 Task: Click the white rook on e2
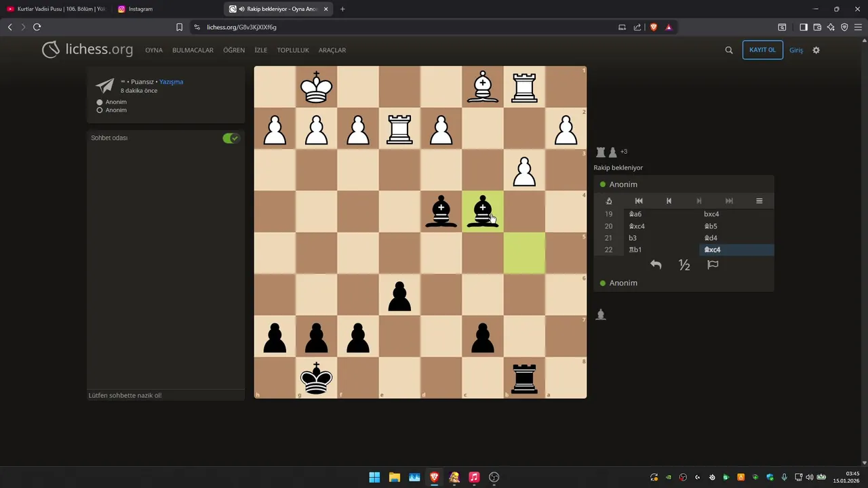click(x=399, y=129)
